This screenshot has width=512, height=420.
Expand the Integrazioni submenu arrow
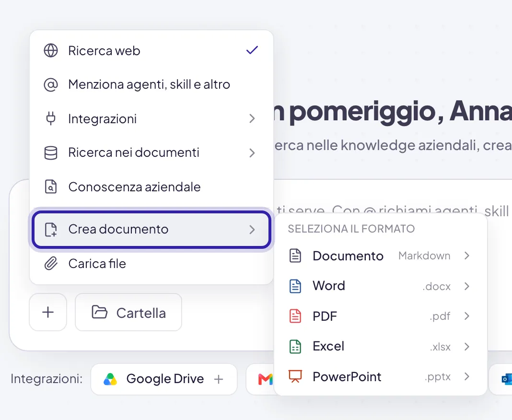252,118
